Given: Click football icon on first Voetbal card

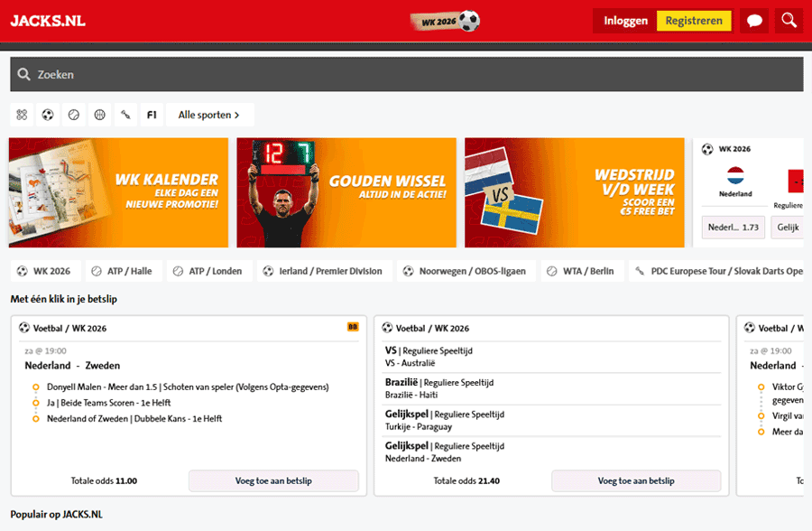Looking at the screenshot, I should [24, 328].
